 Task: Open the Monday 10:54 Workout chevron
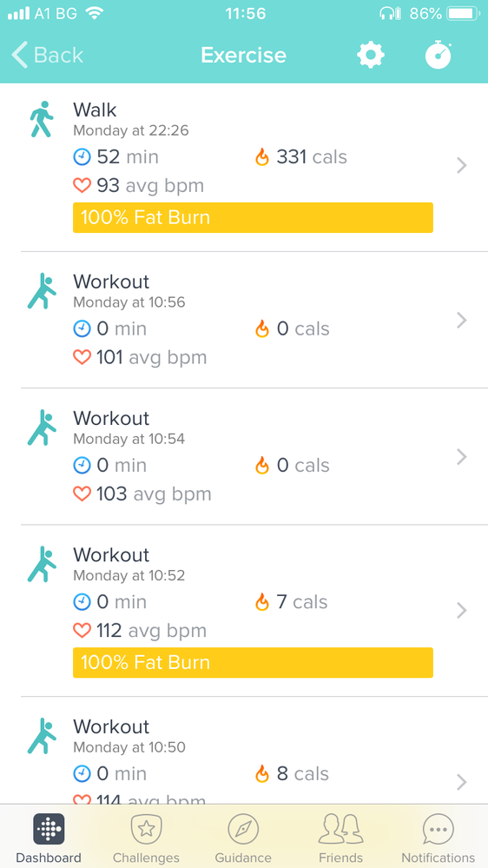pos(462,457)
